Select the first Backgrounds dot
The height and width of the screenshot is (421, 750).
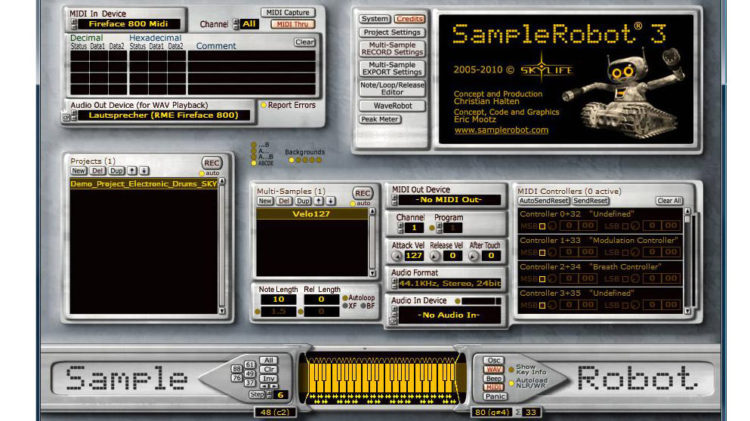[291, 160]
